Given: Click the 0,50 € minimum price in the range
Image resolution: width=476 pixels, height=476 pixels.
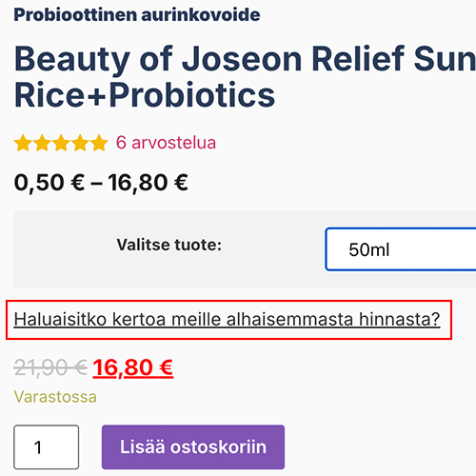Looking at the screenshot, I should [50, 183].
